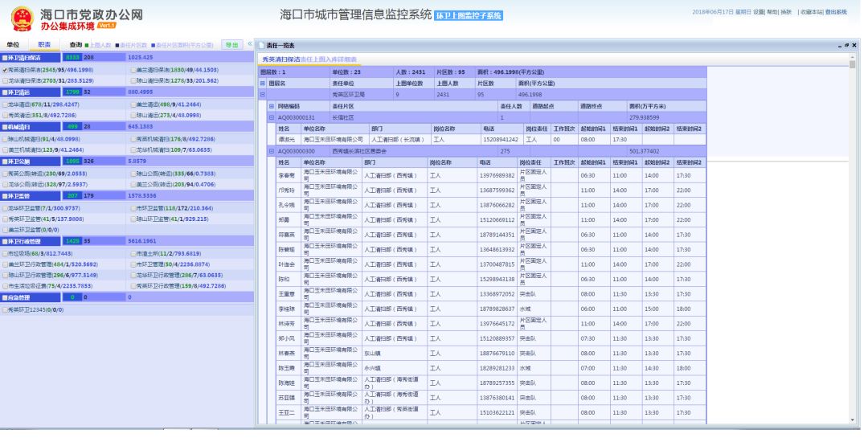Image resolution: width=868 pixels, height=442 pixels.
Task: Click the 收藏本站 bookmark link
Action: click(812, 12)
